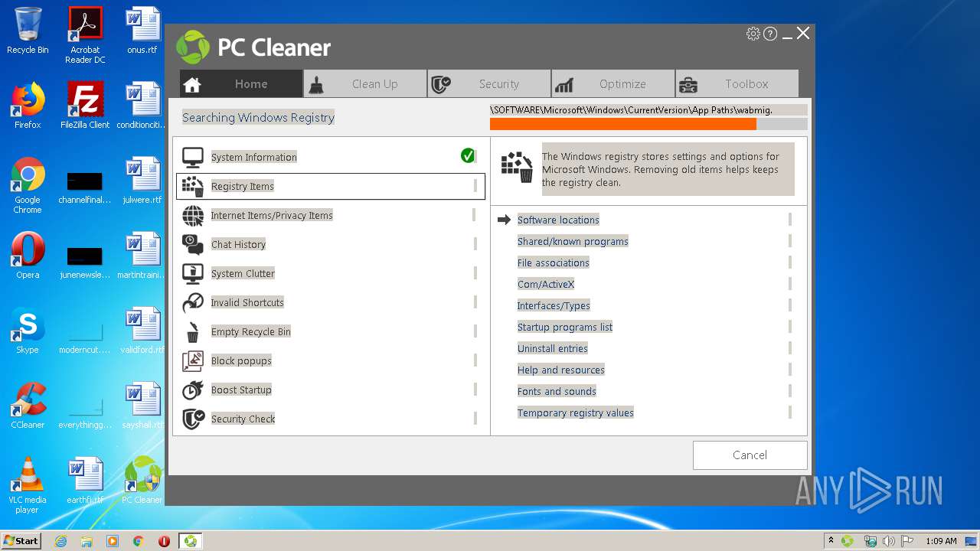Screen dimensions: 980x551
Task: Click Help and resources text
Action: point(561,370)
